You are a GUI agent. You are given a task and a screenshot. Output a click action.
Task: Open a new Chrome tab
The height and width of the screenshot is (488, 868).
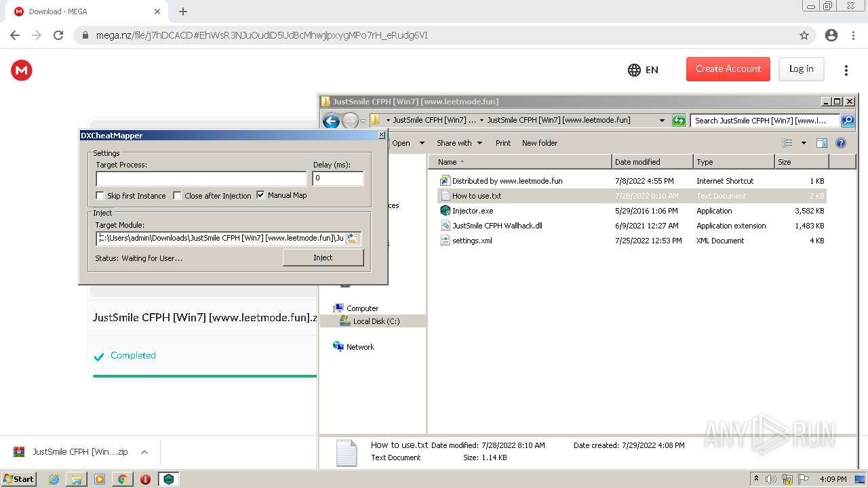183,12
